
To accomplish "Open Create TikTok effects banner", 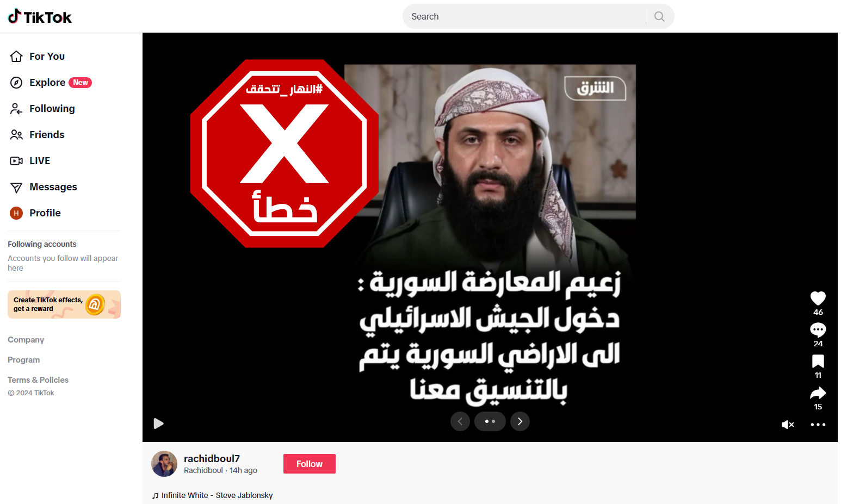I will (64, 304).
